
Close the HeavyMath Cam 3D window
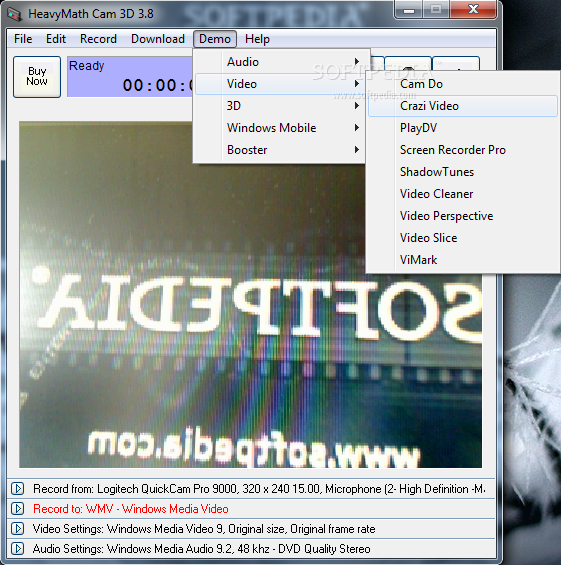coord(473,9)
